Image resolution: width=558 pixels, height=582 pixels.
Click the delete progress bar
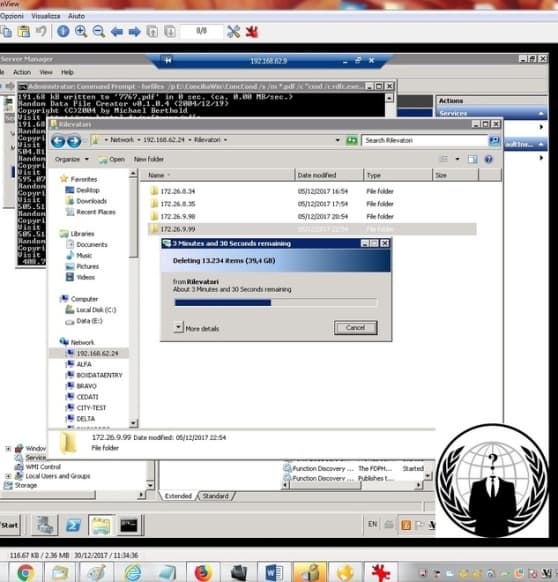pyautogui.click(x=275, y=303)
